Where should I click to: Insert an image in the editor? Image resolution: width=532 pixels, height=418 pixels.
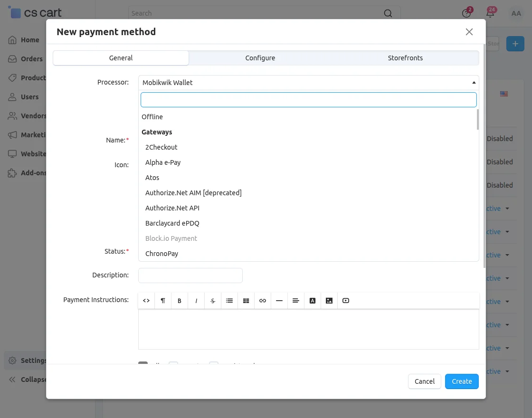tap(329, 301)
